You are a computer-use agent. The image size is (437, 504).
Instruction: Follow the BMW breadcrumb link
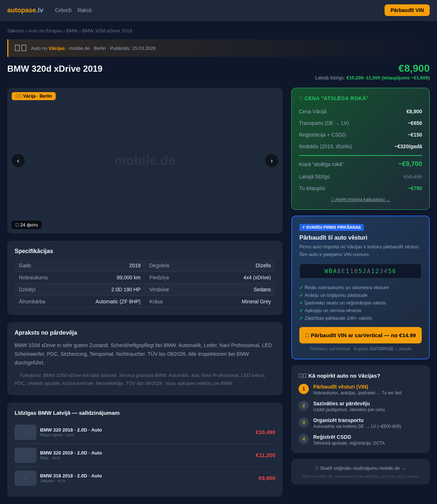click(72, 31)
